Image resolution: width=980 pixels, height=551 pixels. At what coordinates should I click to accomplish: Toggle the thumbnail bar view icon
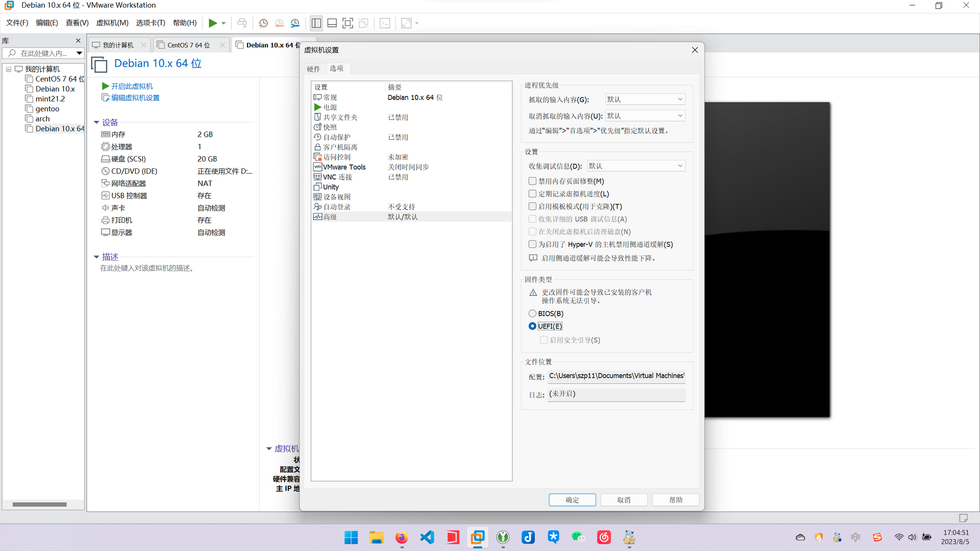point(332,23)
